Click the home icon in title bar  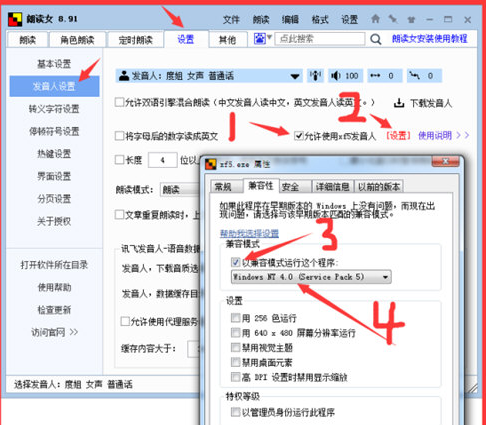coord(376,19)
